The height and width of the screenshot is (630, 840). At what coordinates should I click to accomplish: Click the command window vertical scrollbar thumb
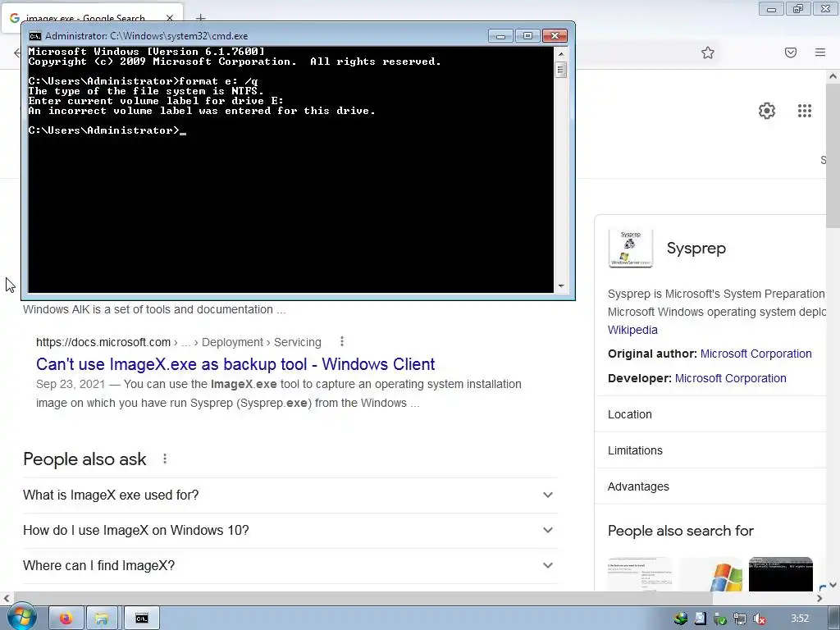(x=561, y=71)
